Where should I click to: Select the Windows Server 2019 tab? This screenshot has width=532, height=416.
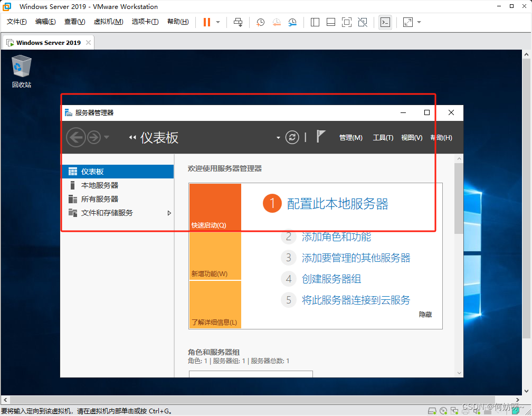49,43
